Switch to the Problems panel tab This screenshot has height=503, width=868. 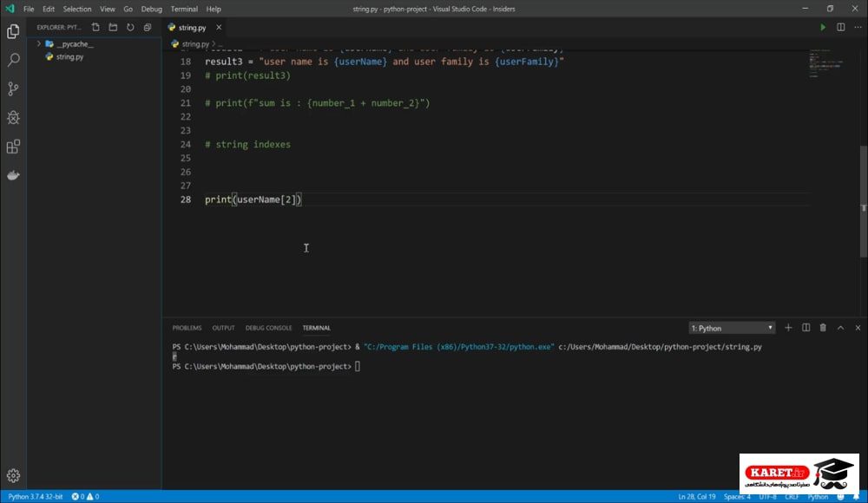pyautogui.click(x=187, y=328)
